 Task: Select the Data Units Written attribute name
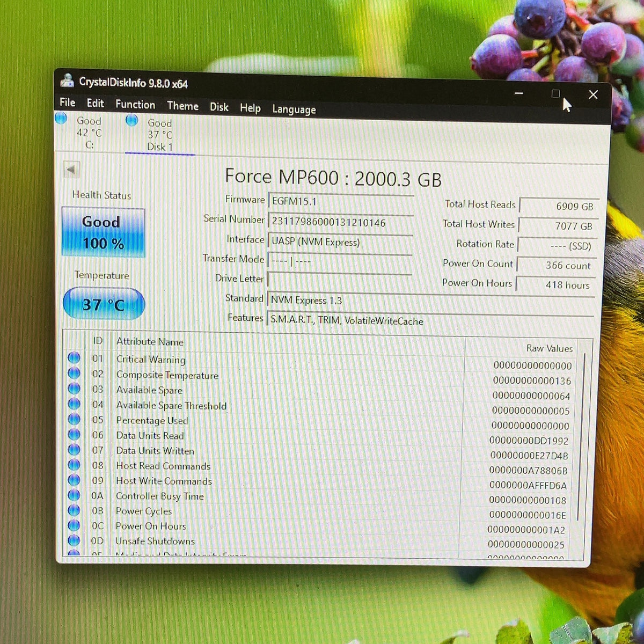tap(155, 451)
